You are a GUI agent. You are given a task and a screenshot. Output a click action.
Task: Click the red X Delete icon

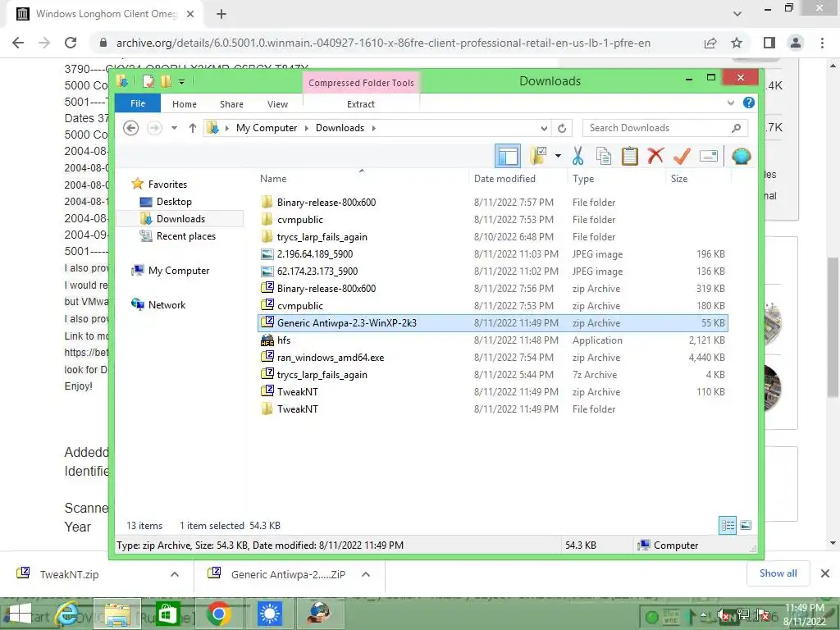[655, 156]
